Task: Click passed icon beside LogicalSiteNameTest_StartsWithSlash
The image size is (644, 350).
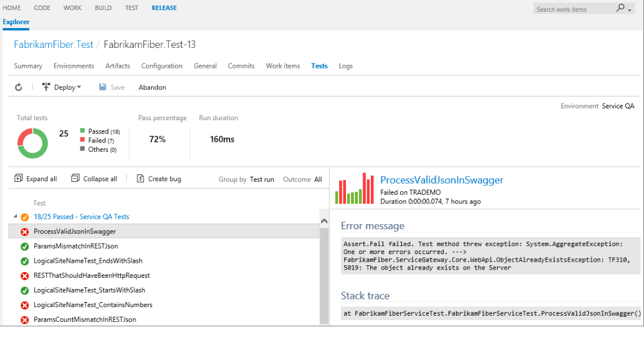Action: 25,290
